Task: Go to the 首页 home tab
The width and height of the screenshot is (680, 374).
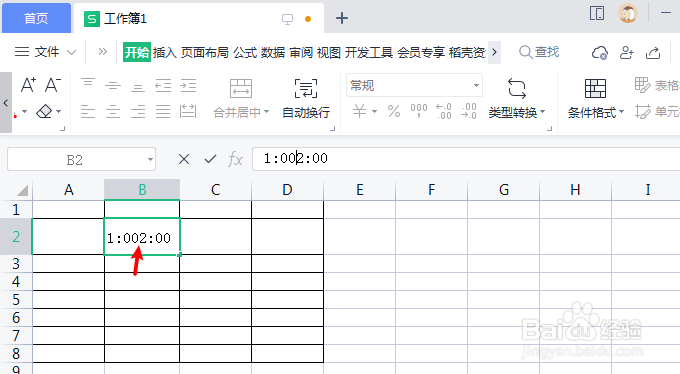Action: [x=36, y=18]
